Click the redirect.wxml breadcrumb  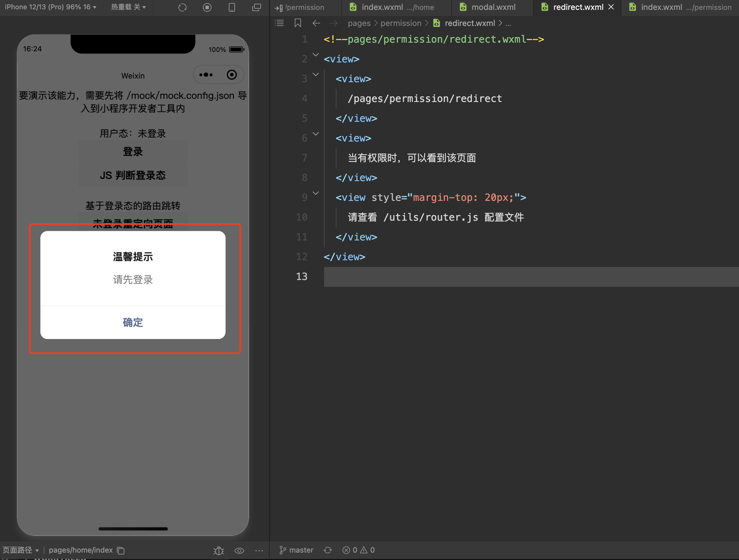pos(464,23)
